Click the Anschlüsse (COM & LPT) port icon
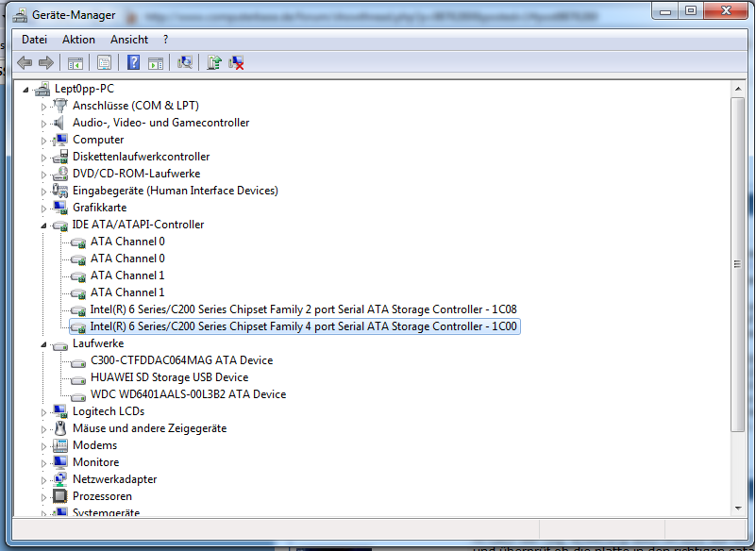Image resolution: width=756 pixels, height=551 pixels. click(60, 106)
